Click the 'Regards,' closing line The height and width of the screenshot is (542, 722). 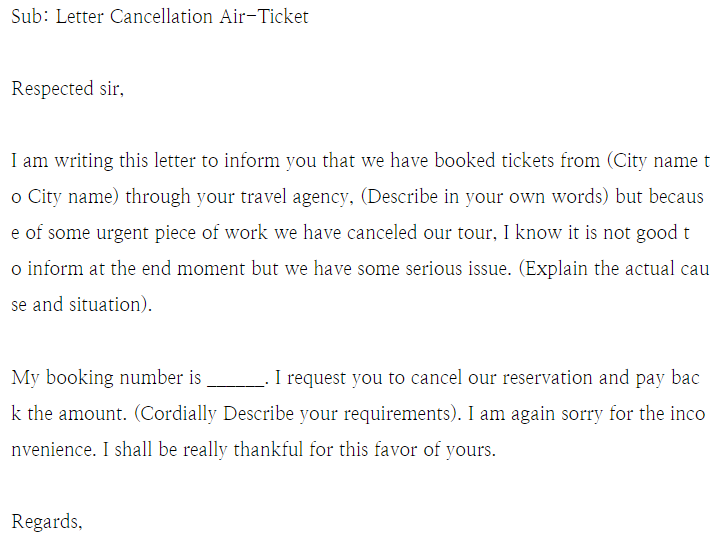tap(47, 522)
